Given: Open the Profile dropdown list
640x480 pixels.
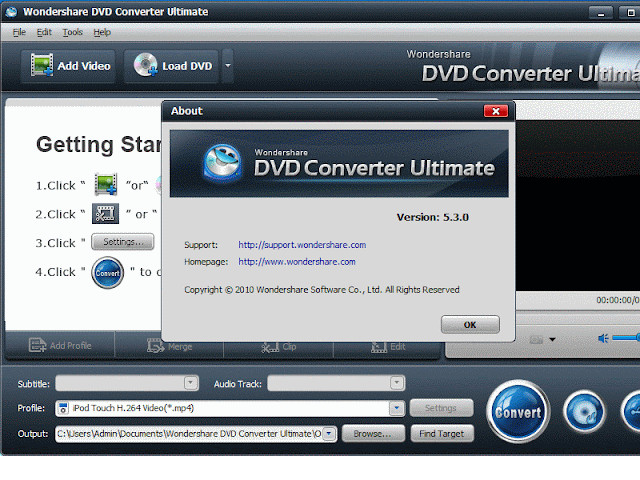Looking at the screenshot, I should coord(396,408).
